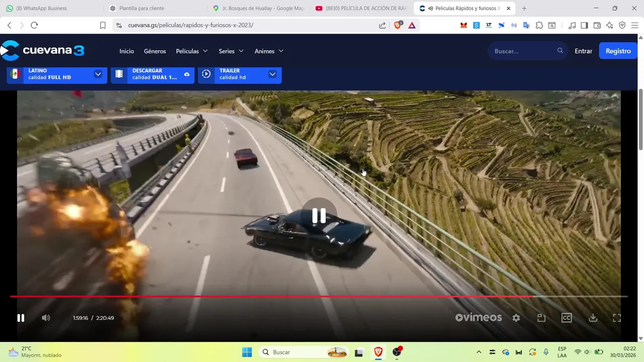
Task: Toggle picture-in-picture mode in player
Action: tap(541, 318)
